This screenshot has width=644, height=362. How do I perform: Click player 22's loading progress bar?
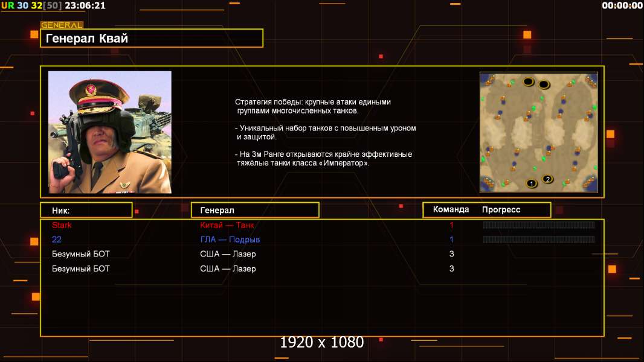click(539, 239)
